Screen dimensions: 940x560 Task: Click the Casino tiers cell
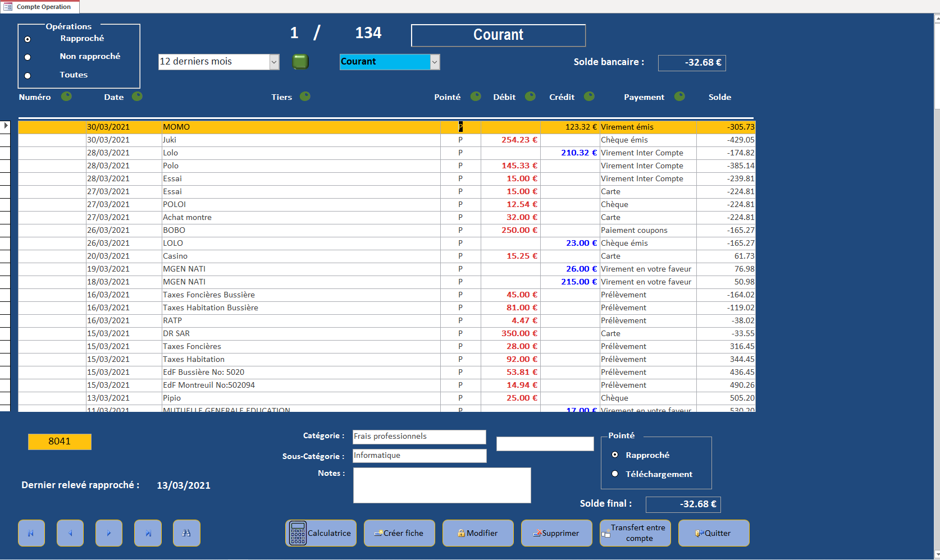pyautogui.click(x=301, y=256)
